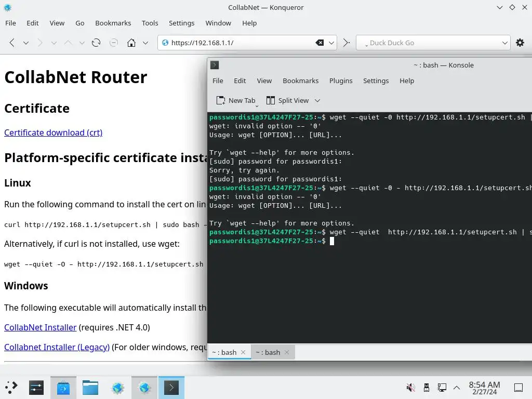Open the Konsole Settings menu

376,81
